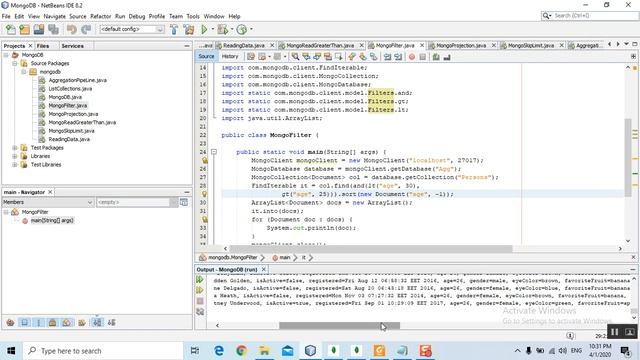Click the mongodb.MongoFilter breadcrumb
Viewport: 640px width, 360px height.
tap(233, 258)
